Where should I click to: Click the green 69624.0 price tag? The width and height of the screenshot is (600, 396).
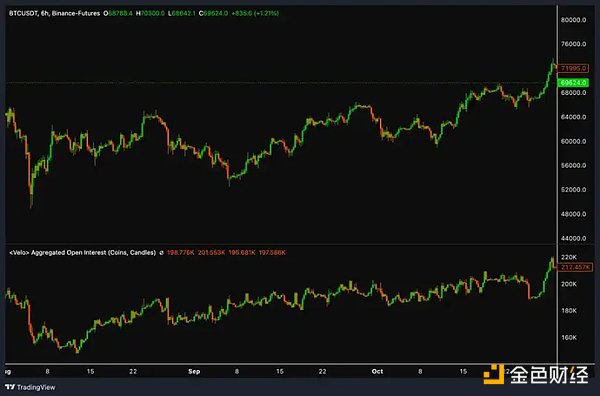(573, 83)
